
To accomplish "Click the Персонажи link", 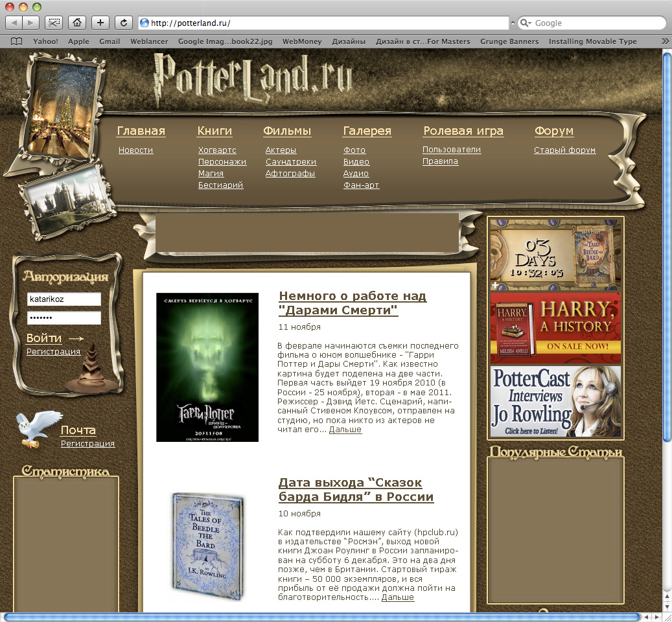I will (x=222, y=162).
